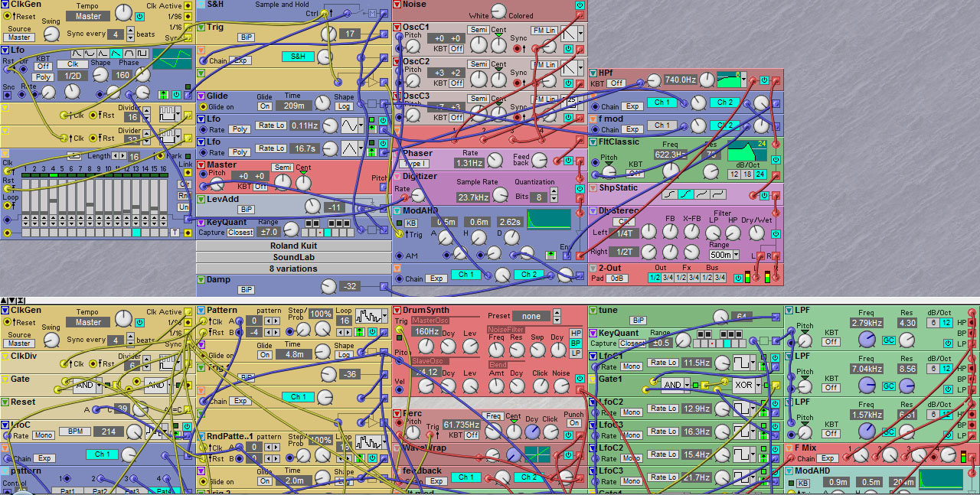The width and height of the screenshot is (980, 495).
Task: Select LP filter mode in DrumSynth
Action: click(576, 353)
